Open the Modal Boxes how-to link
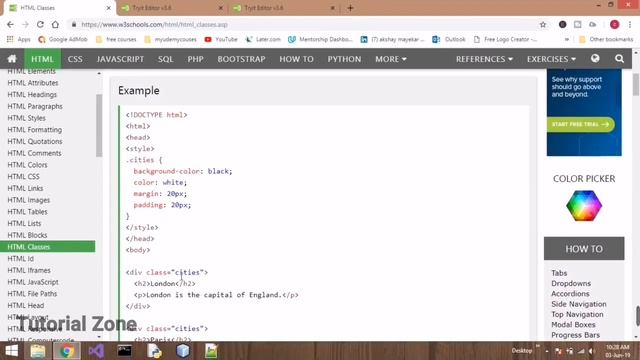The image size is (640, 360). pyautogui.click(x=573, y=324)
